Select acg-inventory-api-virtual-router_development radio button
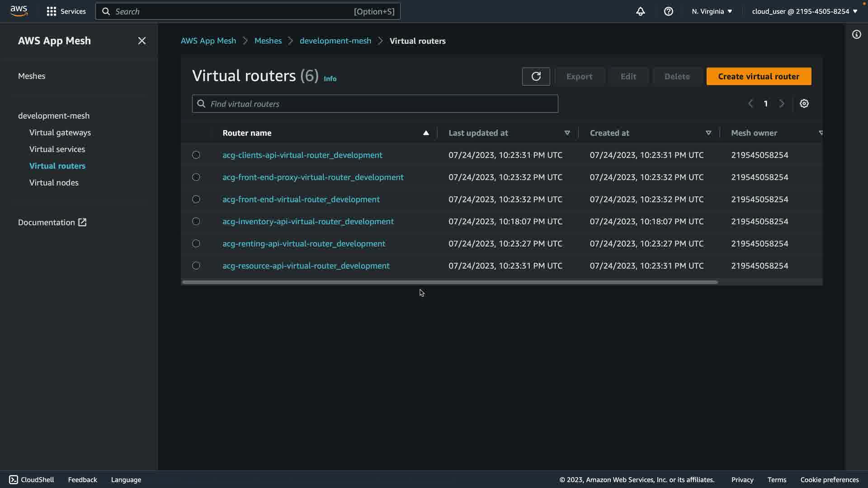 [196, 221]
